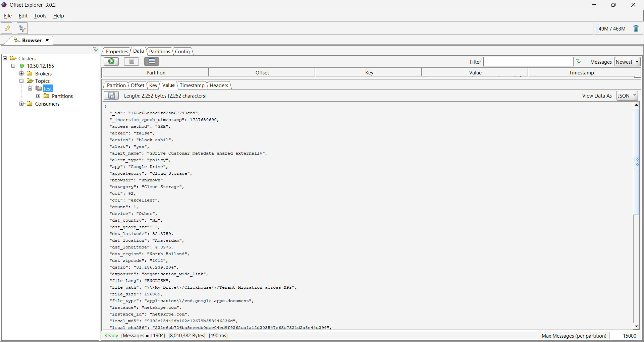Click the Brokers folder icon
This screenshot has width=644, height=342.
click(30, 73)
